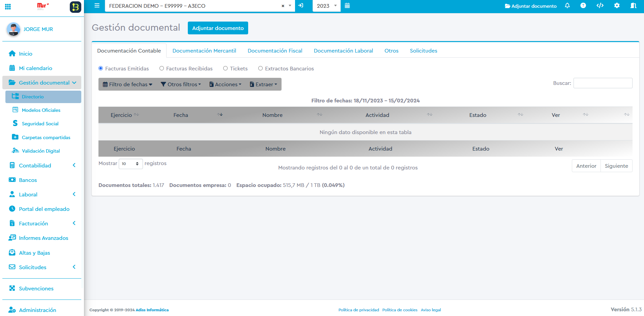644x316 pixels.
Task: Open the Filtro de fechas dropdown
Action: tap(127, 85)
